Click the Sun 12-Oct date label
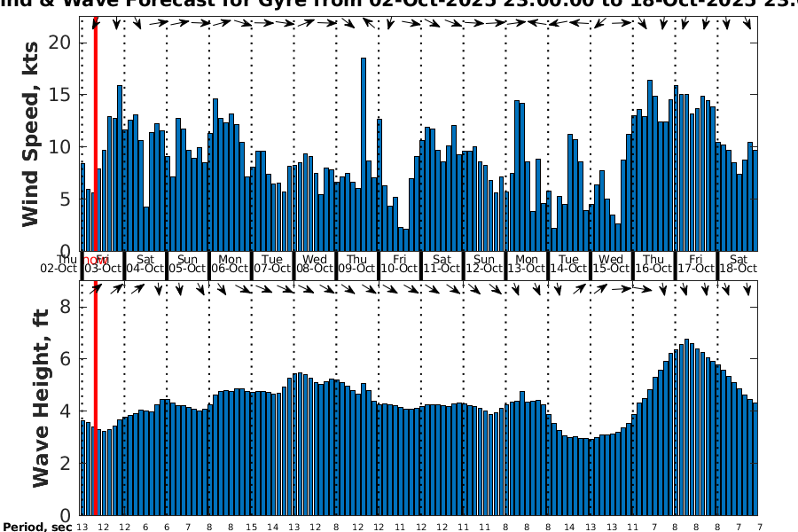 click(x=484, y=263)
